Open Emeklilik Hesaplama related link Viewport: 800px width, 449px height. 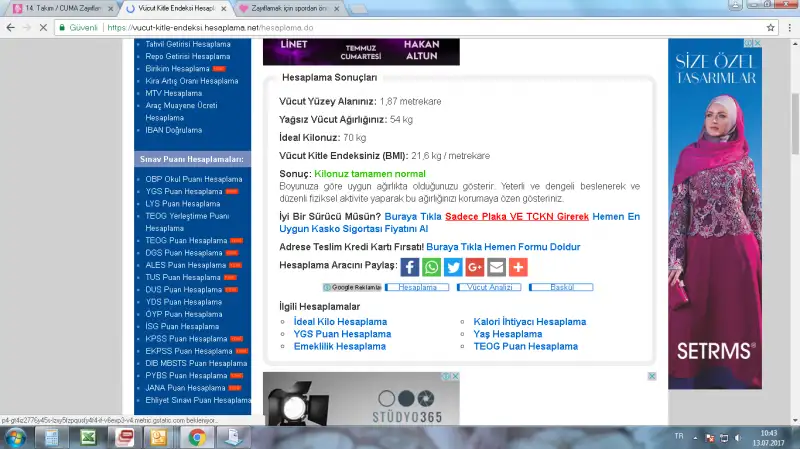pyautogui.click(x=340, y=346)
